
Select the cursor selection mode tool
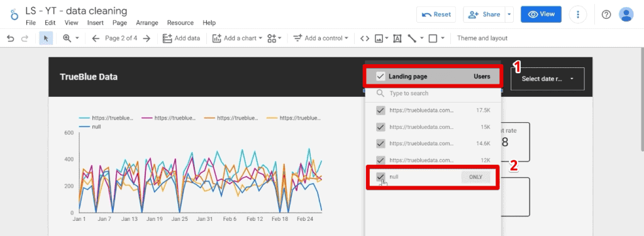[46, 38]
